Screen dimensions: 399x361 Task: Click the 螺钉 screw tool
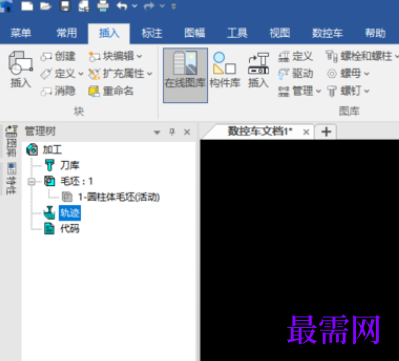[344, 91]
